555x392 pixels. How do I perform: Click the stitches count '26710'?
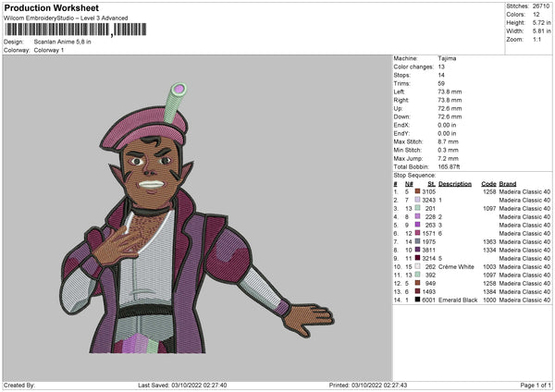(x=541, y=6)
